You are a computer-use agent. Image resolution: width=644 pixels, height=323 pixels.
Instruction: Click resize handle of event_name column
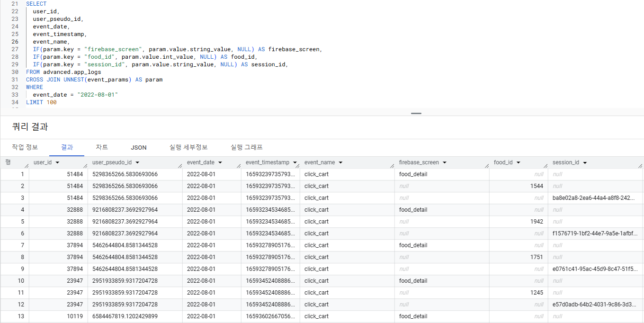click(392, 166)
